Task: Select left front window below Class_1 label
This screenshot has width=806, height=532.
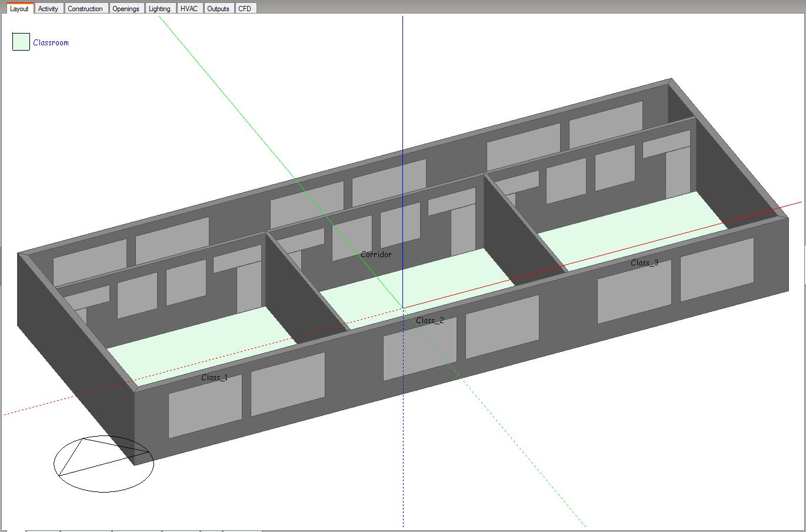Action: click(205, 407)
